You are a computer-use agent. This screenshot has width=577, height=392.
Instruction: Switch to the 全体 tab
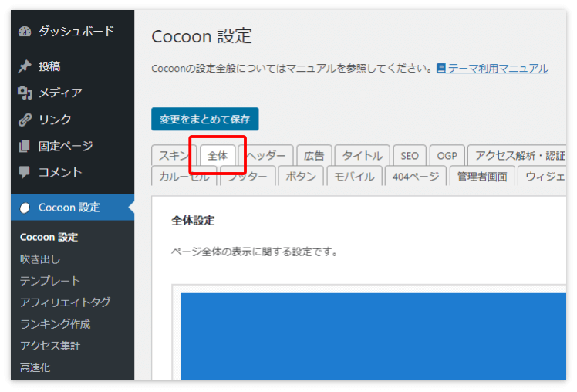pyautogui.click(x=218, y=156)
